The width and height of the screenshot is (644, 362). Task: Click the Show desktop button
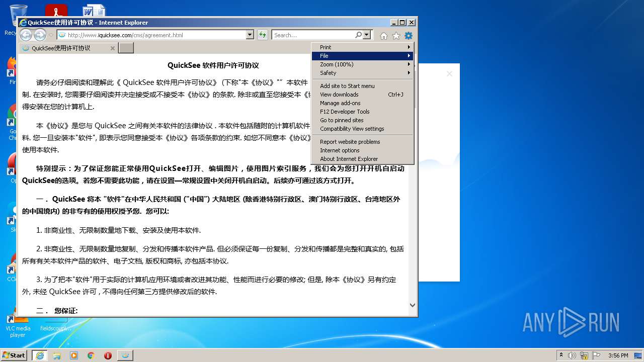[x=638, y=355]
